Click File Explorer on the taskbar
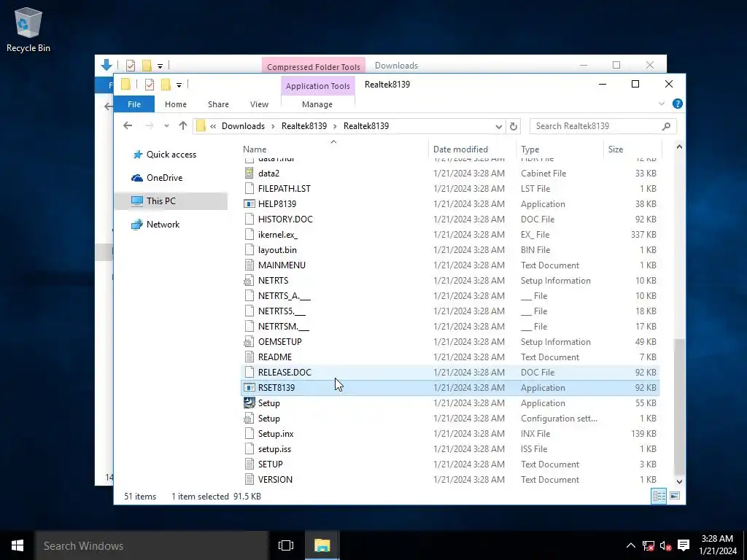 click(322, 545)
